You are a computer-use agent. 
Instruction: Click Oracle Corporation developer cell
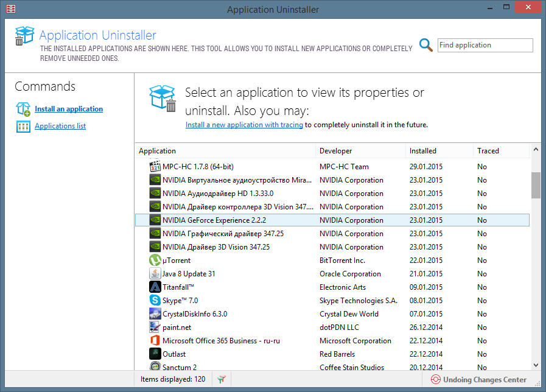tap(350, 274)
